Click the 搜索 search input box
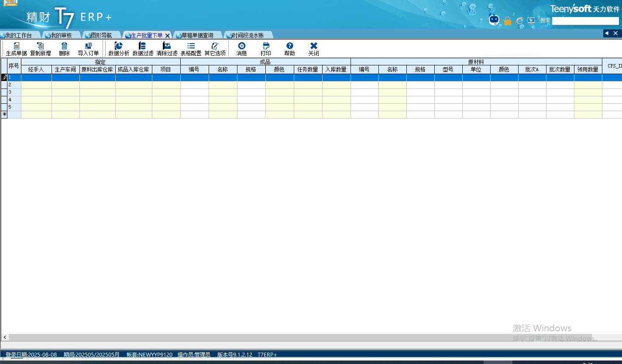Screen dimensions: 622x364 pos(585,21)
